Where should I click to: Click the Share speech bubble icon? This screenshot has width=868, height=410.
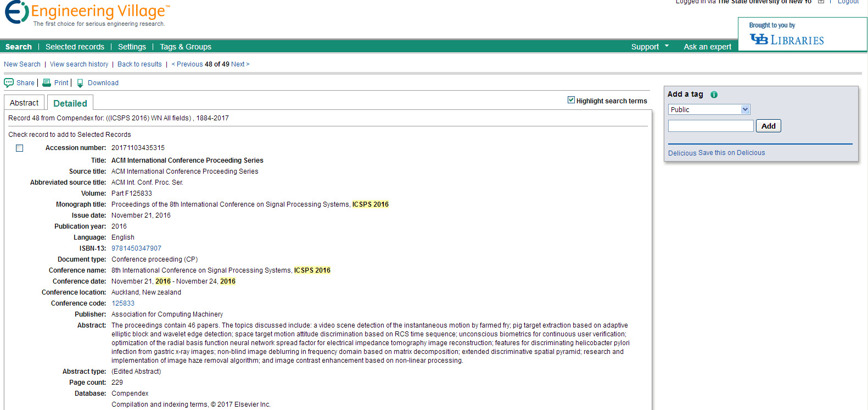pyautogui.click(x=9, y=83)
